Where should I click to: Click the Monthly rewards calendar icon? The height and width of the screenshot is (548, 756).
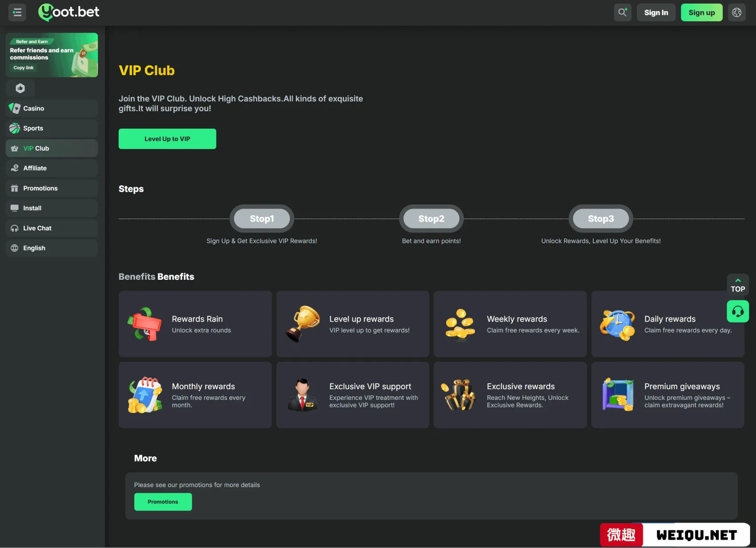(x=145, y=395)
